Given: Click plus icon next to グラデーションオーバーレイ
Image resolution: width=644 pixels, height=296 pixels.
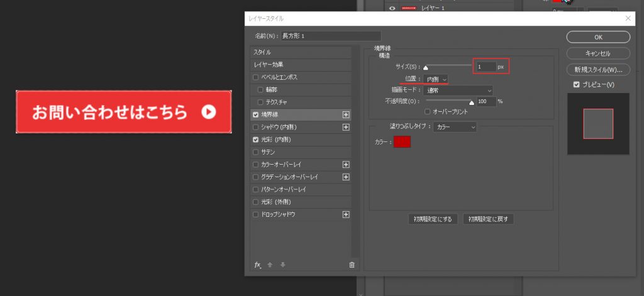Looking at the screenshot, I should (345, 177).
